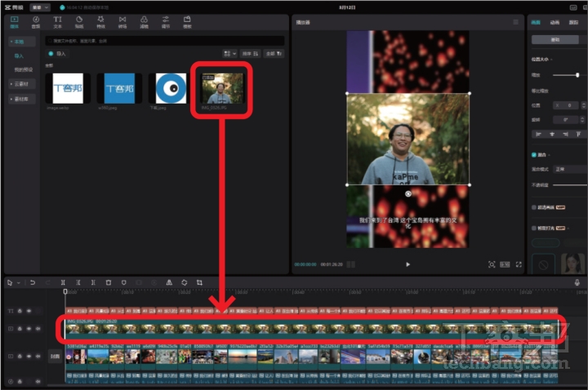Image resolution: width=588 pixels, height=390 pixels.
Task: Play the preview in the player
Action: point(408,264)
